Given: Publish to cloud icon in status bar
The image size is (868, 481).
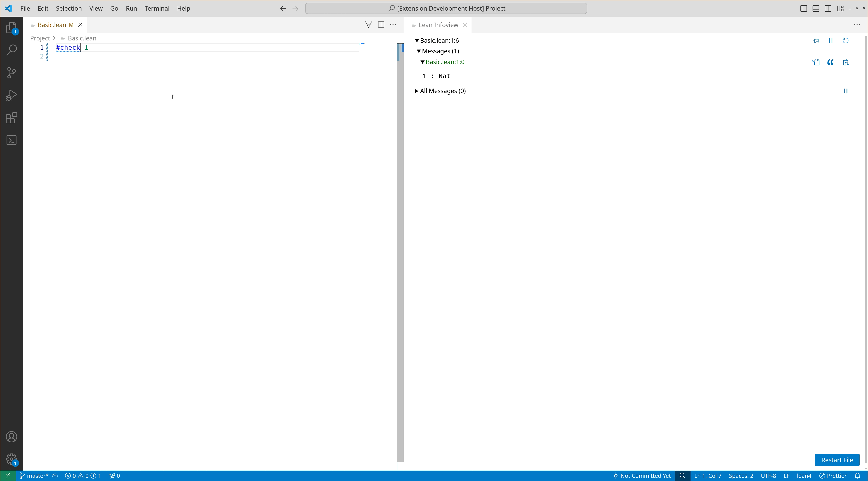Looking at the screenshot, I should tap(55, 476).
